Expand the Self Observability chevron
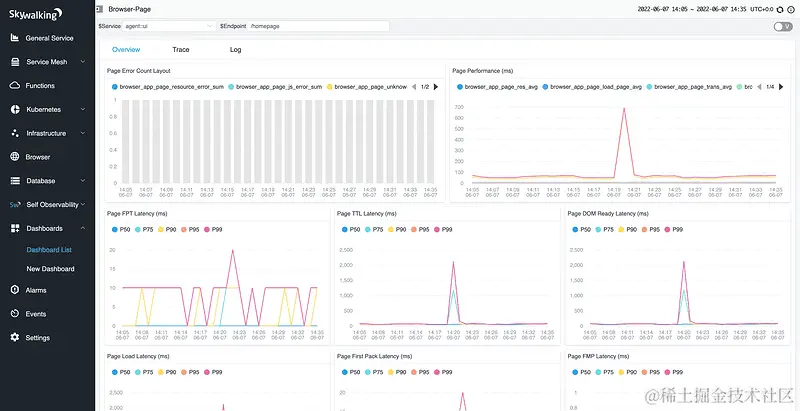Viewport: 800px width, 411px height. [83, 204]
